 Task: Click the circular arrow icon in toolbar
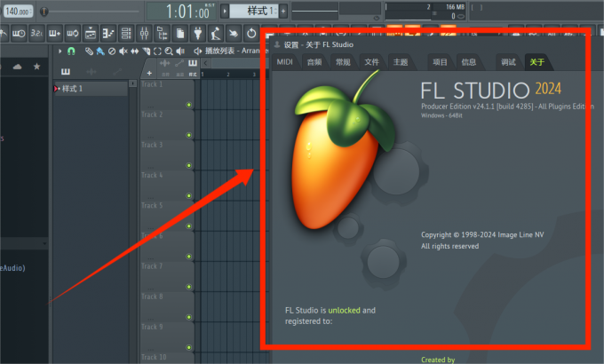pyautogui.click(x=251, y=34)
